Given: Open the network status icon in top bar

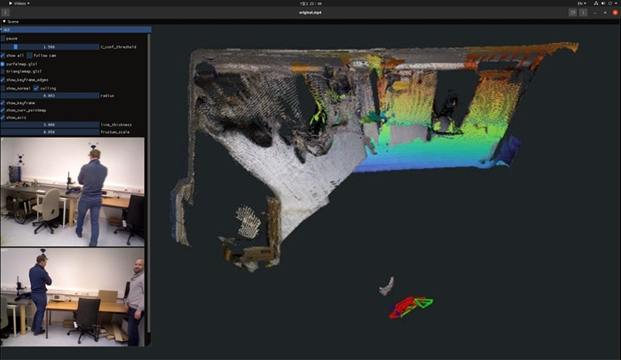Looking at the screenshot, I should pyautogui.click(x=596, y=3).
